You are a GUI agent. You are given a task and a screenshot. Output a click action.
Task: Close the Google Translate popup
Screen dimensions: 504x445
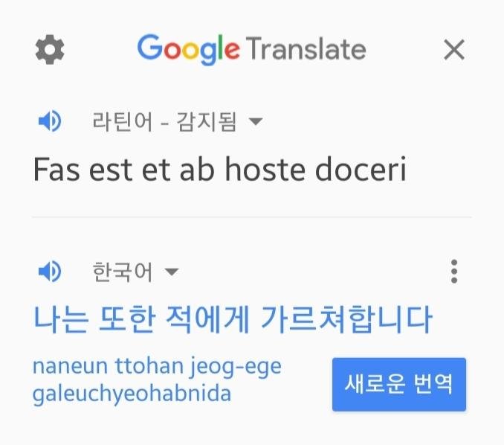454,50
